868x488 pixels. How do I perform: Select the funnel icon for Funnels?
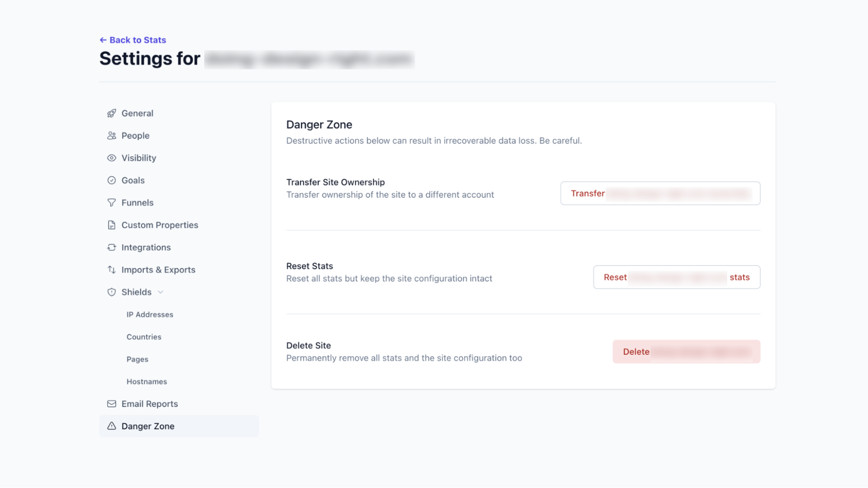pyautogui.click(x=112, y=202)
